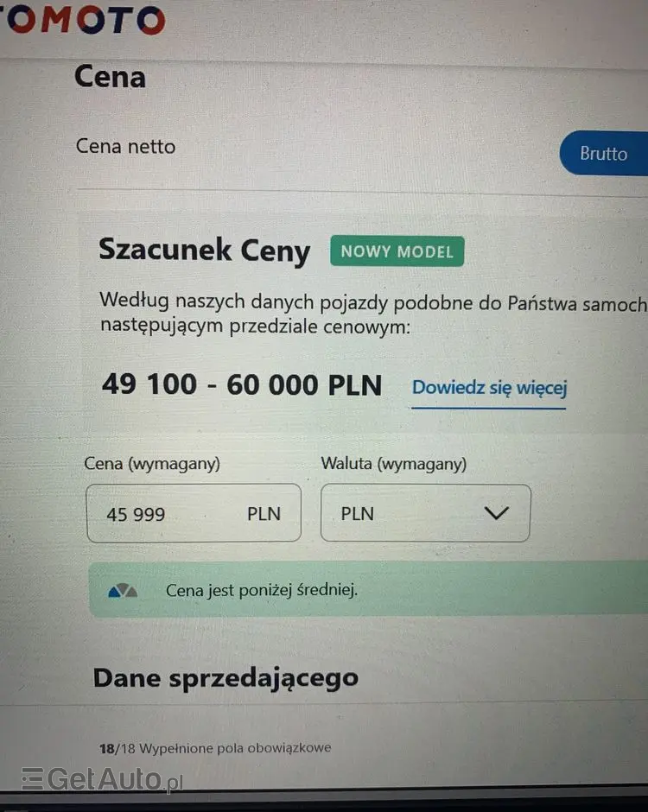Open the Dowiedz się więcej link
Image resolution: width=648 pixels, height=812 pixels.
489,388
